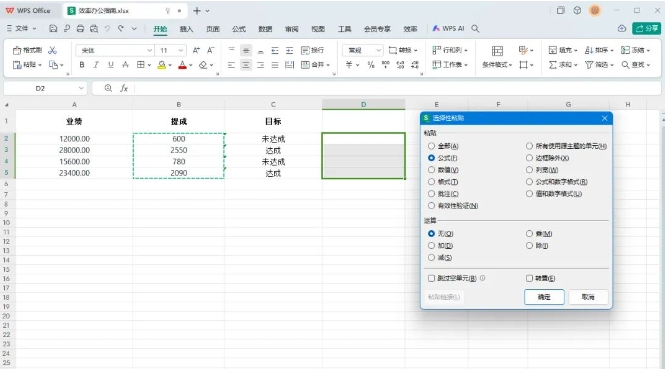Click the increase indent icon
Screen dimensions: 665x369
tap(289, 50)
